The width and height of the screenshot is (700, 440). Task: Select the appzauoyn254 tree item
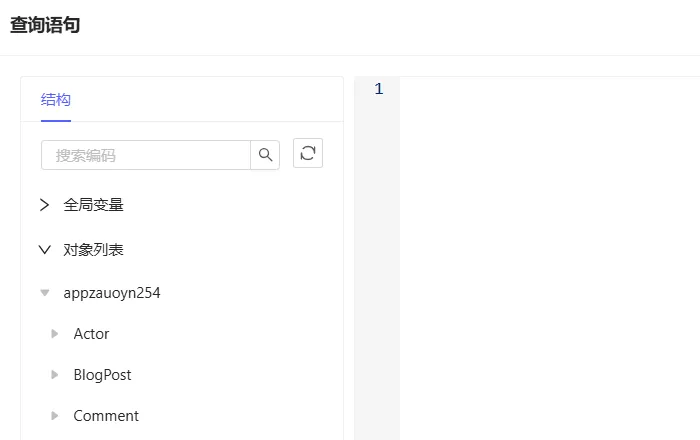112,294
